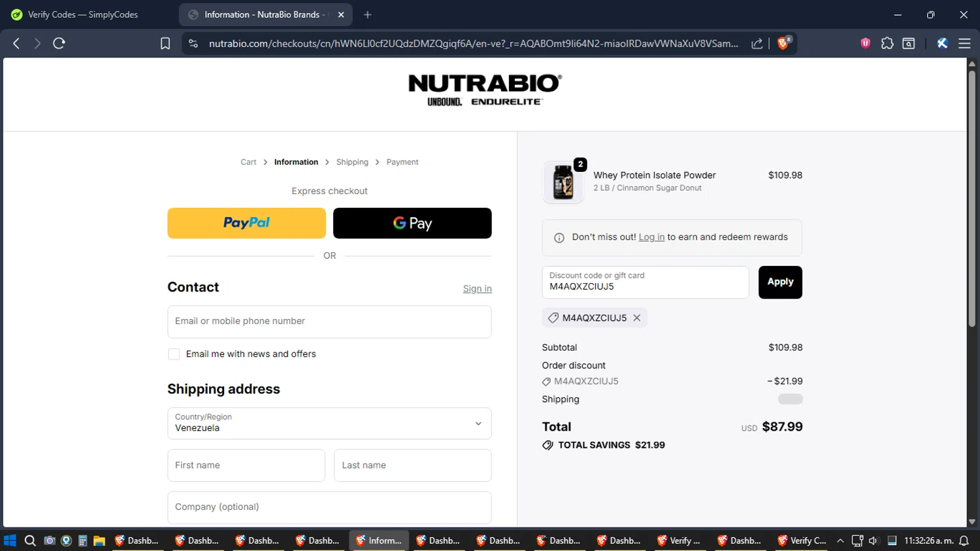
Task: Click the NutraBio logo
Action: coord(485,90)
